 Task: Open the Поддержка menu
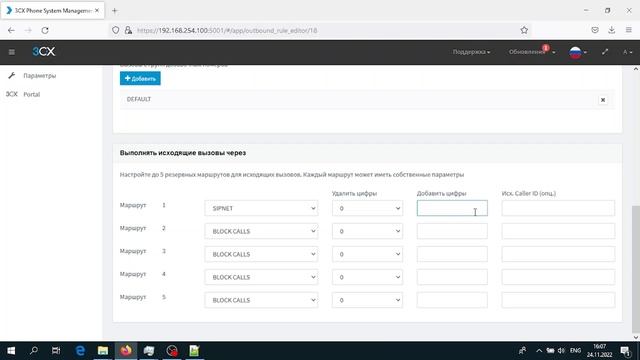pos(471,52)
